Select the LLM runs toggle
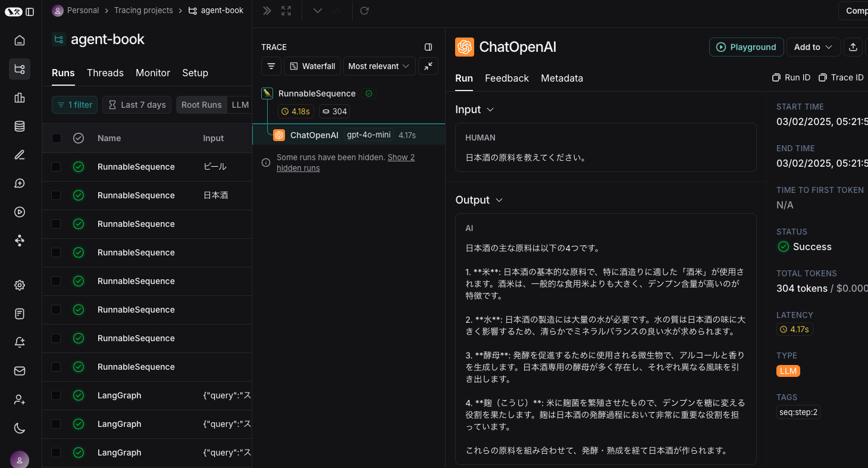 pos(240,105)
